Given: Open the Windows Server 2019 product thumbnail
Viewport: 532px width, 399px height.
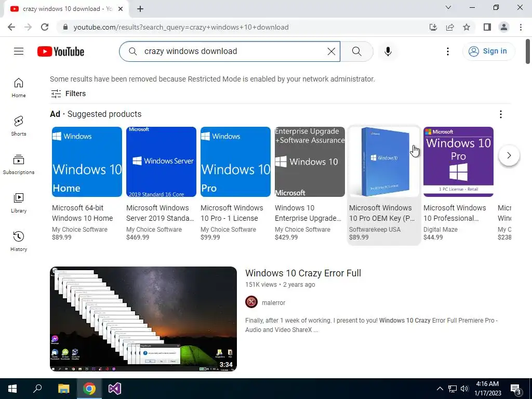Looking at the screenshot, I should (161, 162).
